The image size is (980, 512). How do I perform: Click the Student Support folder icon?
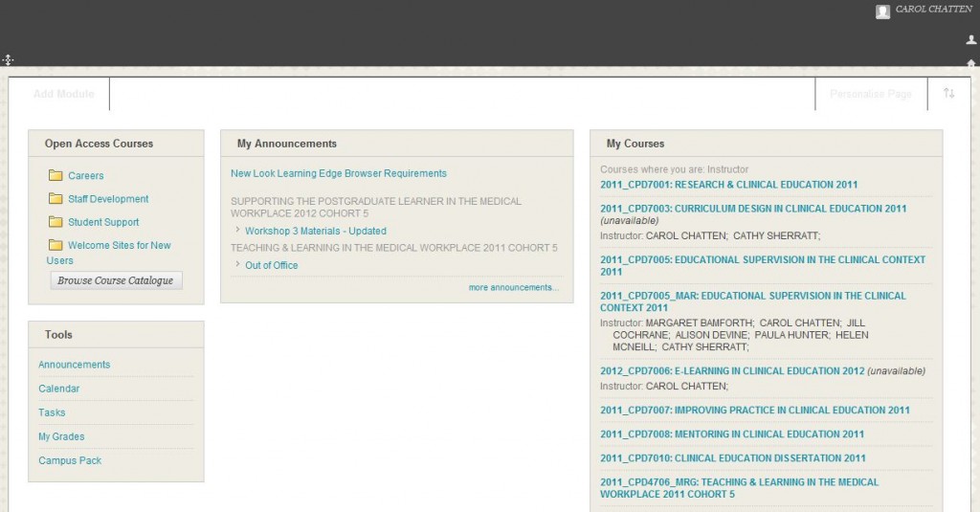click(x=56, y=222)
